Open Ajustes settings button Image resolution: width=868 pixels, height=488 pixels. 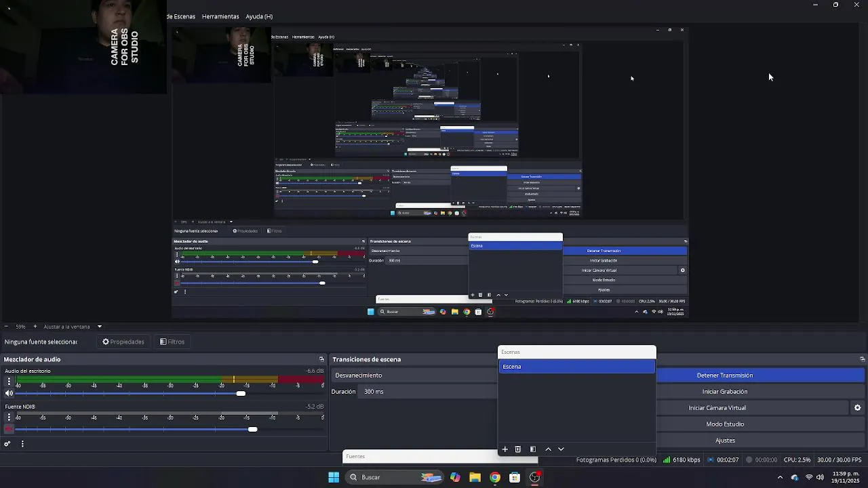click(x=725, y=441)
